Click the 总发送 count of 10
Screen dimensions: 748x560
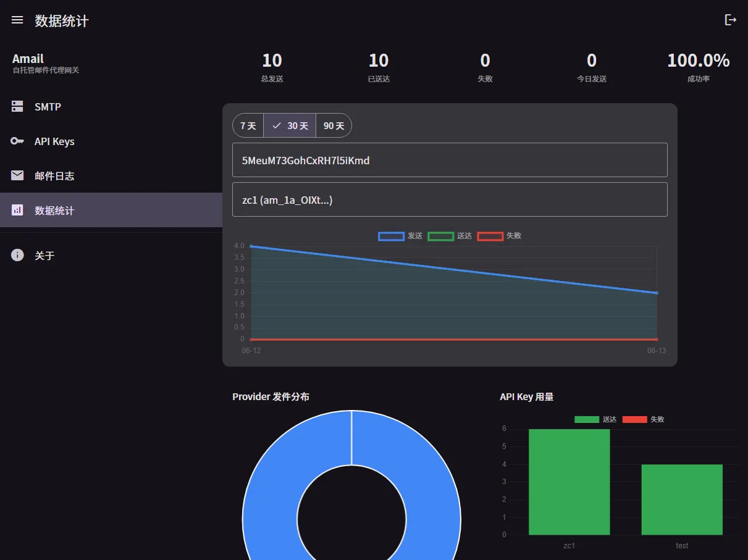(272, 61)
